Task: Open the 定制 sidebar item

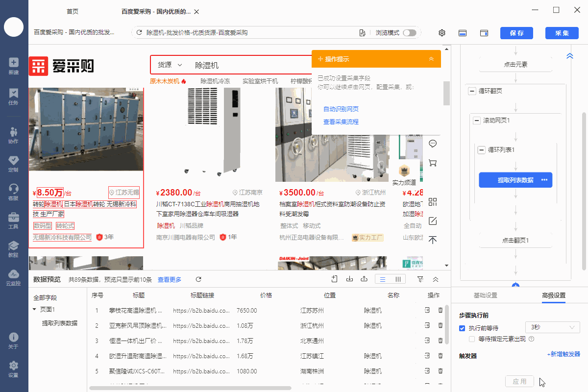Action: (14, 164)
